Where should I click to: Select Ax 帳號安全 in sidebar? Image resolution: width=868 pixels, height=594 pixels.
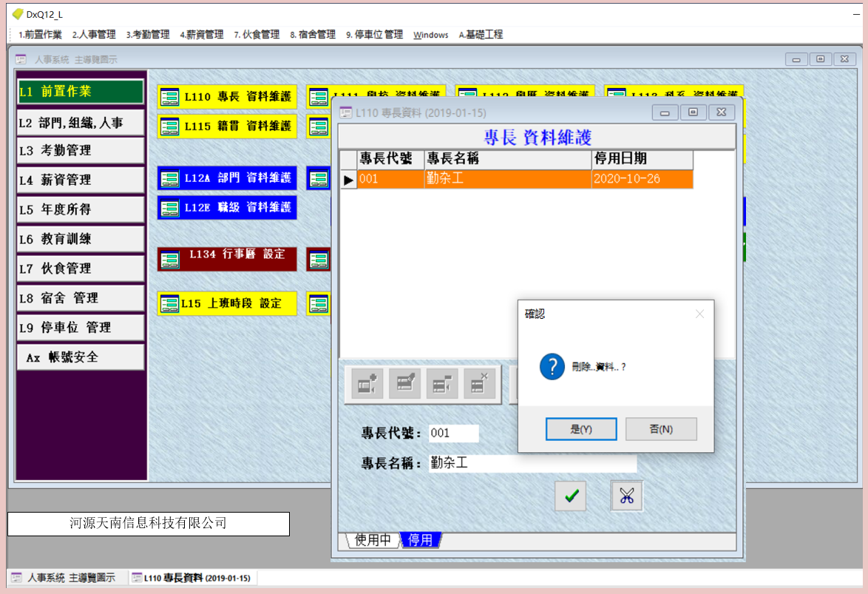[x=81, y=357]
